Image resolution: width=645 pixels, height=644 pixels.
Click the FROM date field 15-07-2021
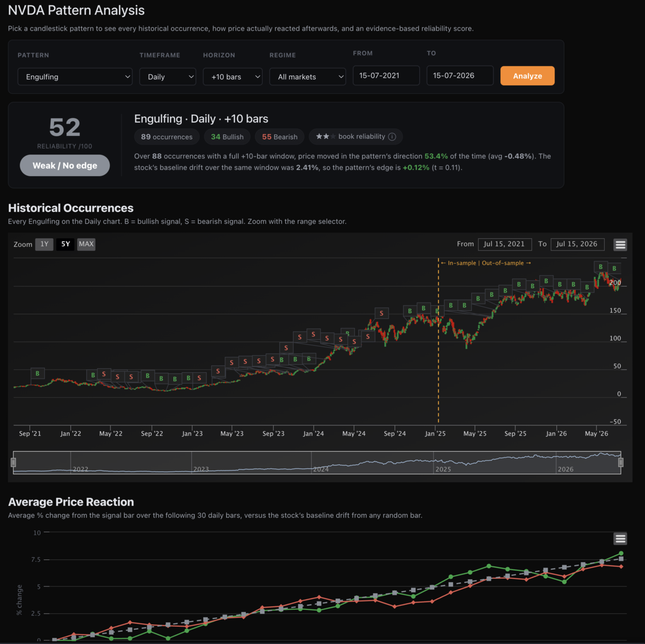pyautogui.click(x=386, y=75)
